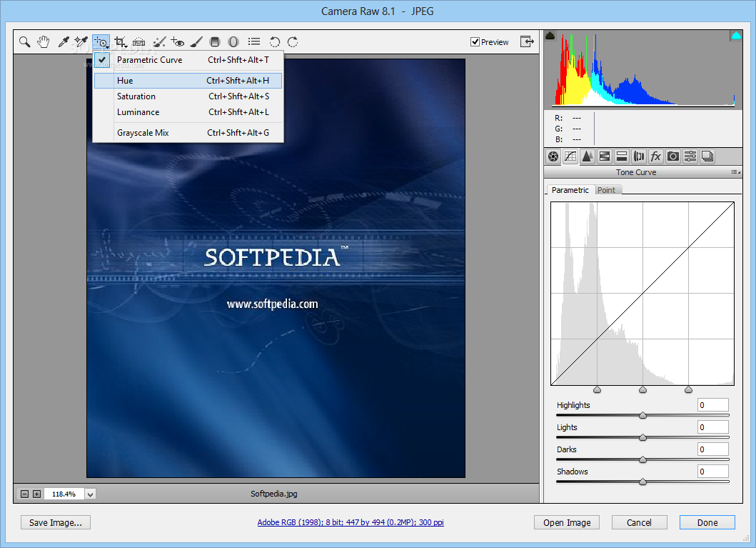Open the zoom level dropdown

(91, 494)
